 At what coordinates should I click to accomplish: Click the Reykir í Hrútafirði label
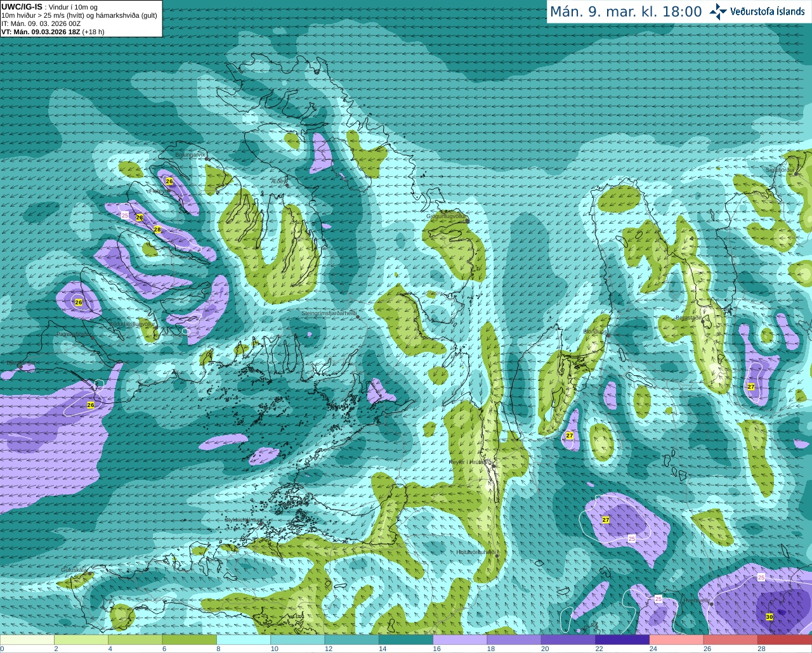coord(470,462)
